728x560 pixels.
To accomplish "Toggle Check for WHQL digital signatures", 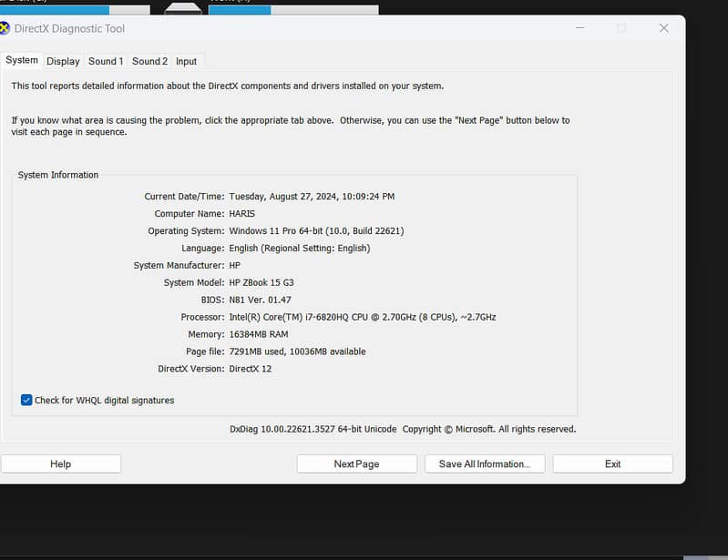I will 27,400.
